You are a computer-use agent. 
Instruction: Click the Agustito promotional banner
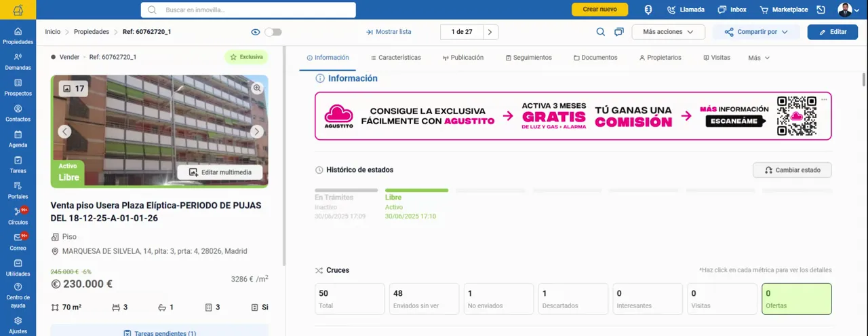573,116
